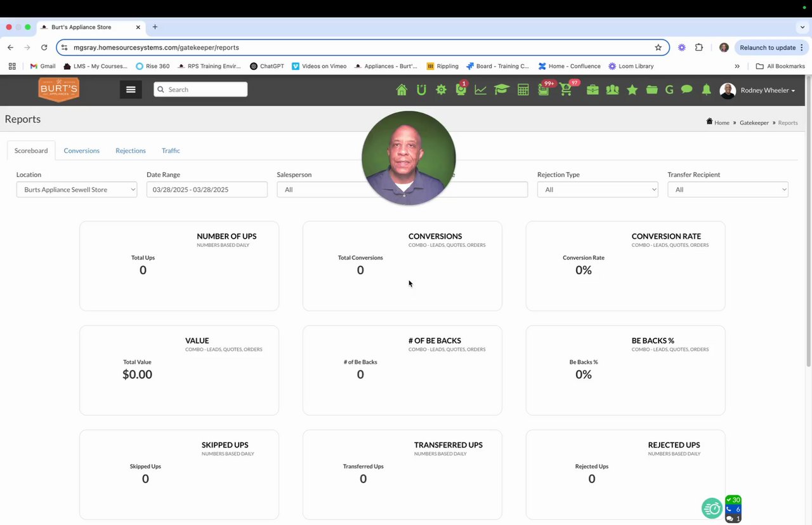Open the Rodney Wheeler user menu
Screen dimensions: 812x525
[757, 90]
